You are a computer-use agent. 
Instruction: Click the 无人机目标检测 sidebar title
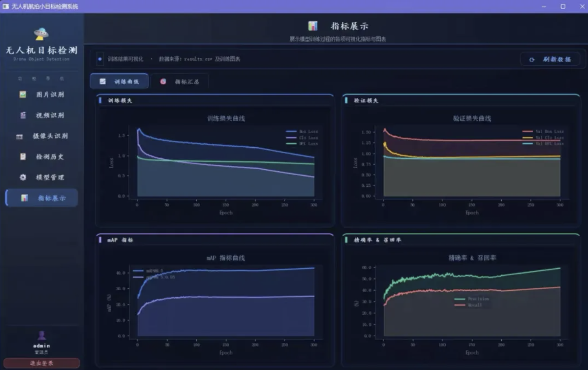(42, 50)
